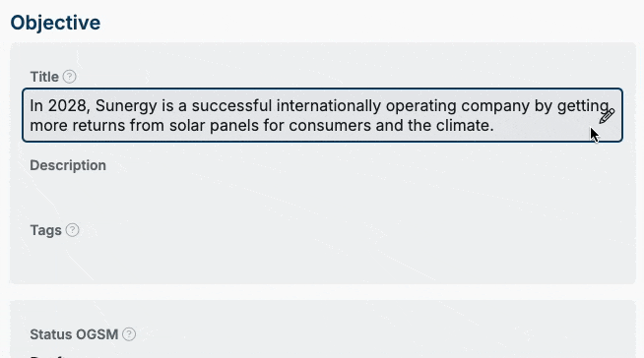Screen dimensions: 644x358
Task: Click the Title field label
Action: click(44, 77)
